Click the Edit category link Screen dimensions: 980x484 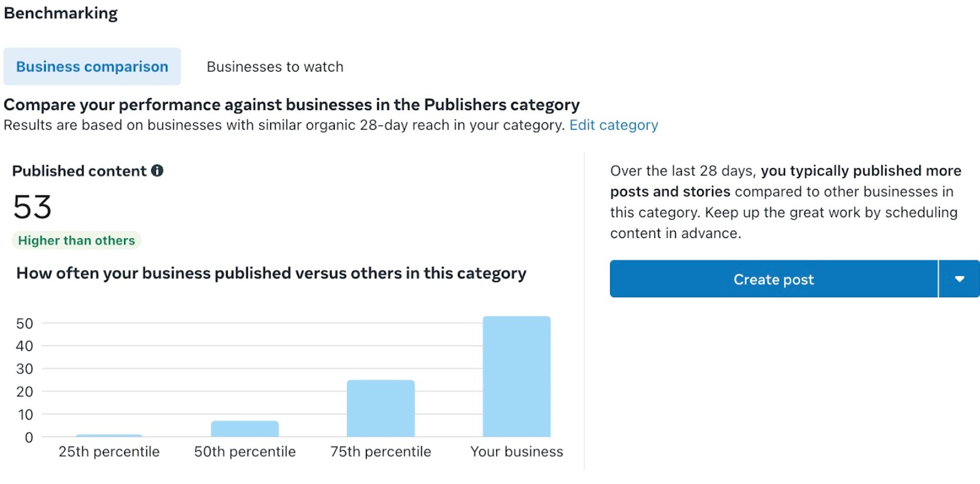pos(613,125)
